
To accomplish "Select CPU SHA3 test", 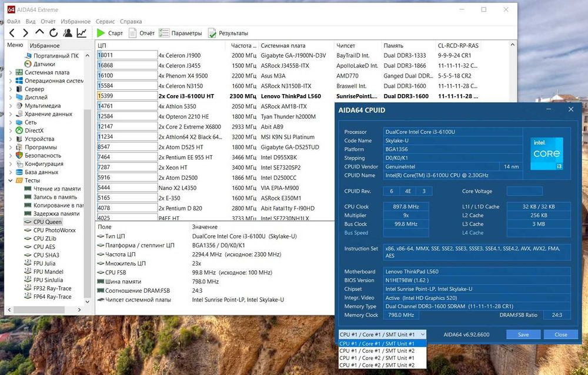I will pyautogui.click(x=46, y=255).
